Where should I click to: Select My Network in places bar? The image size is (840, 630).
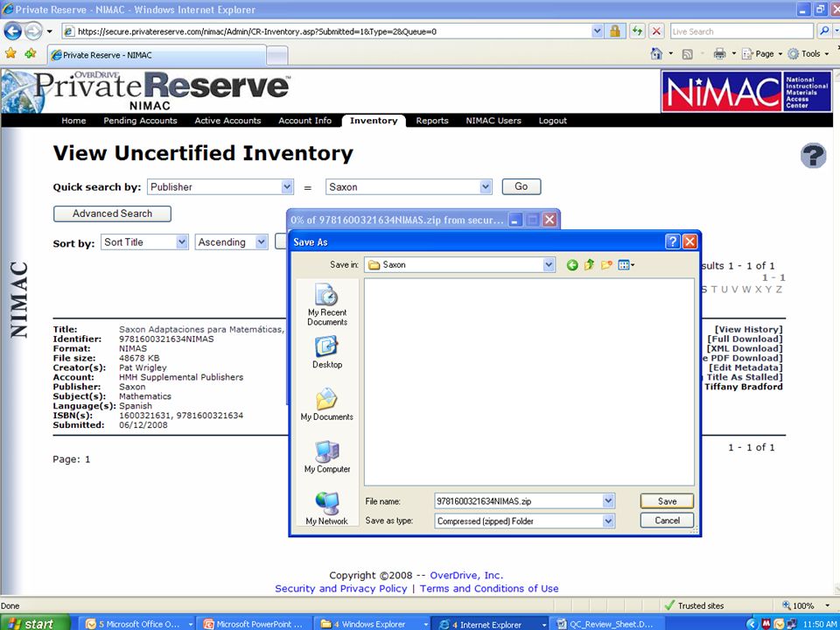[x=326, y=508]
